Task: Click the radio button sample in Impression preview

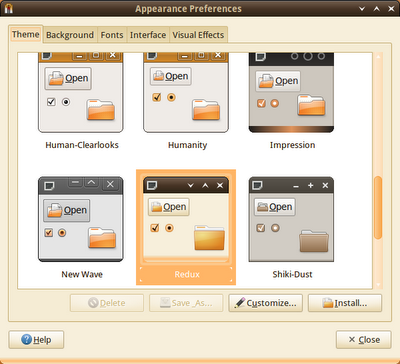Action: click(x=275, y=103)
